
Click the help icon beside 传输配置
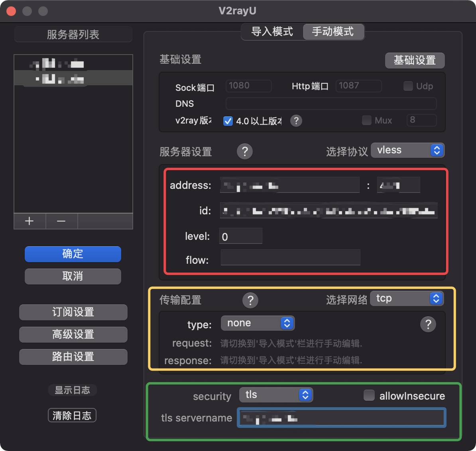coord(250,300)
